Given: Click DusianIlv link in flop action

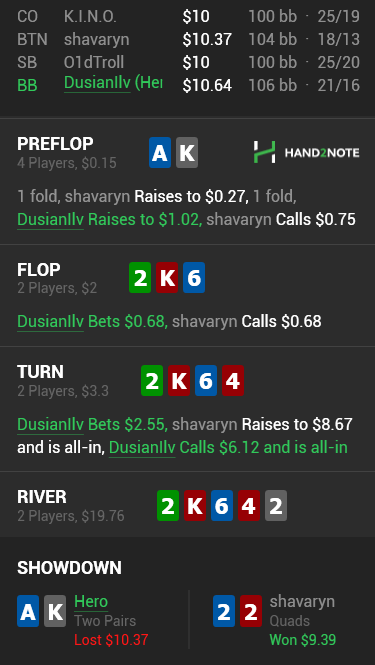Looking at the screenshot, I should pyautogui.click(x=50, y=321).
